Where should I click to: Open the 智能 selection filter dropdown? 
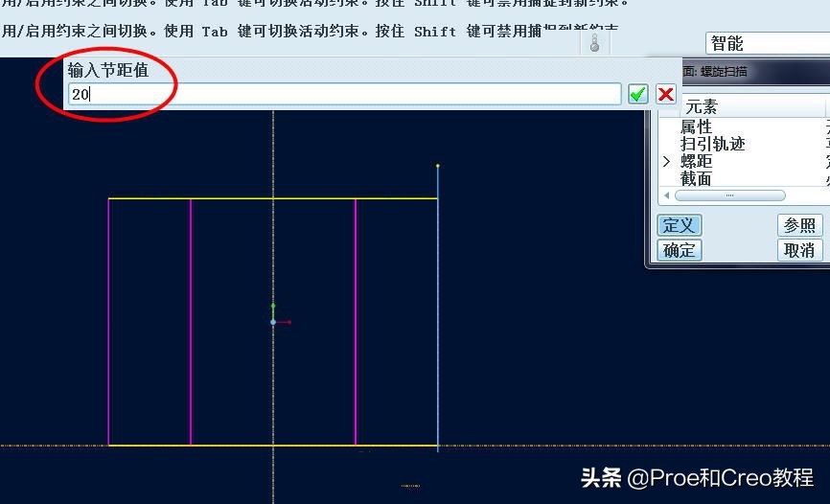pyautogui.click(x=768, y=43)
